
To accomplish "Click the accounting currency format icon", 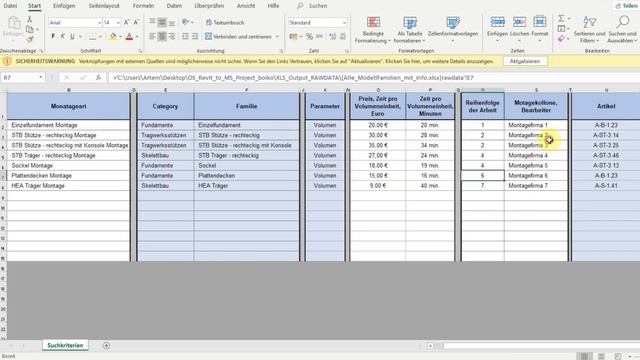I will pos(293,36).
